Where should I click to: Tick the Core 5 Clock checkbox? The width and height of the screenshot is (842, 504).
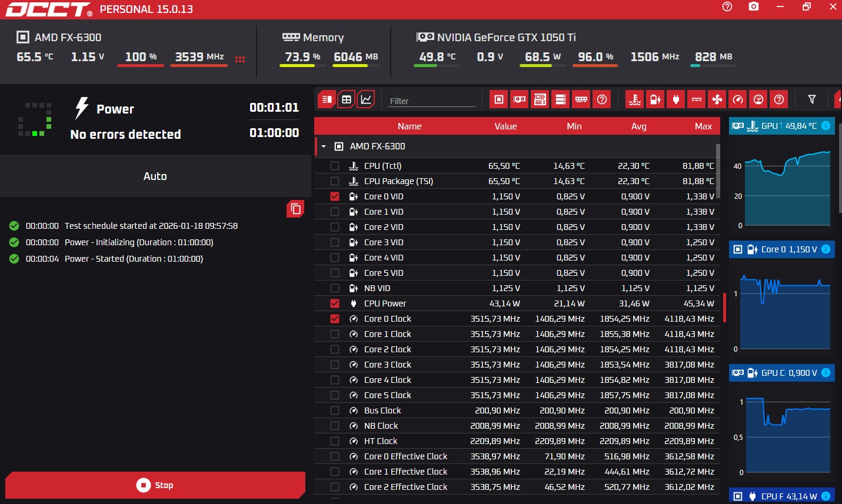click(x=335, y=395)
